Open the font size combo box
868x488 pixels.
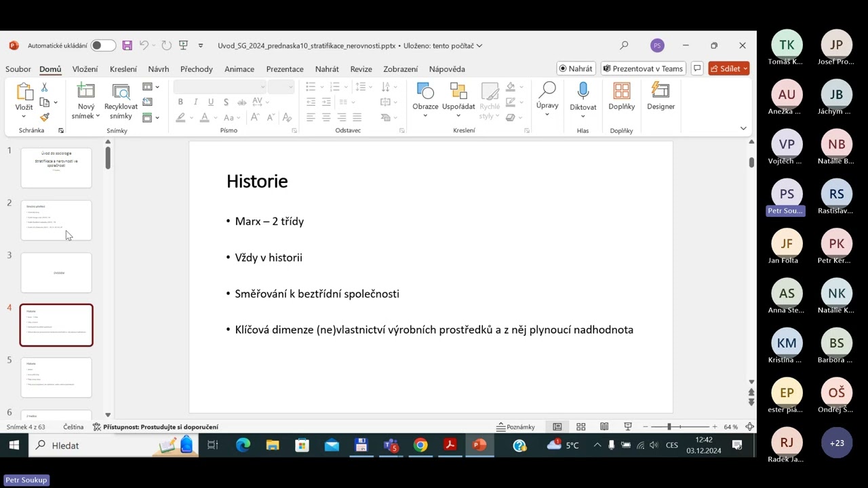pos(280,87)
